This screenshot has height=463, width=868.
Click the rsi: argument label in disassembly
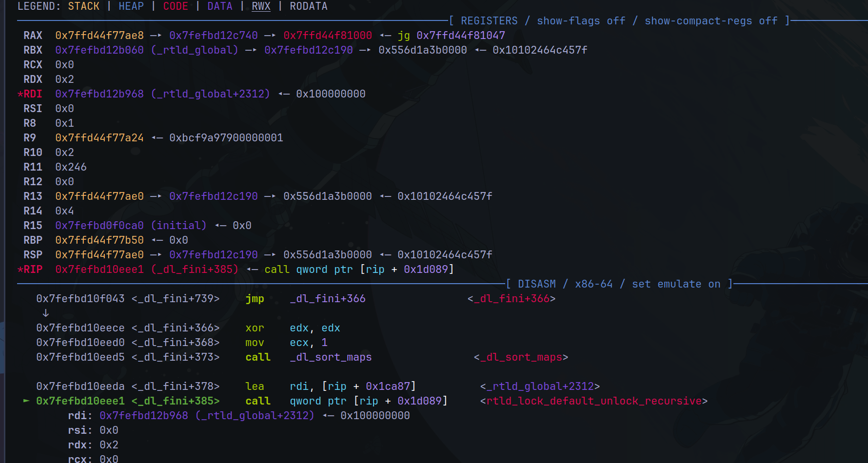tap(80, 430)
